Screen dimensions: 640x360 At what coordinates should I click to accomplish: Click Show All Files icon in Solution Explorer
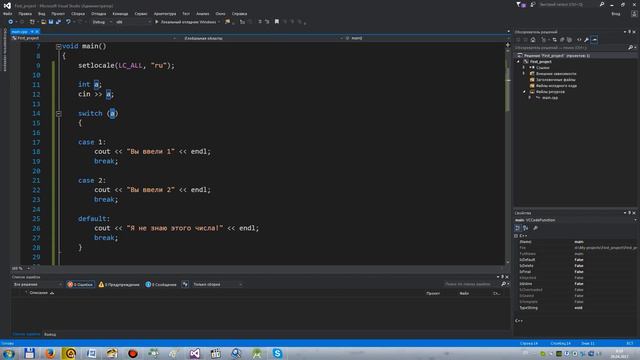569,40
